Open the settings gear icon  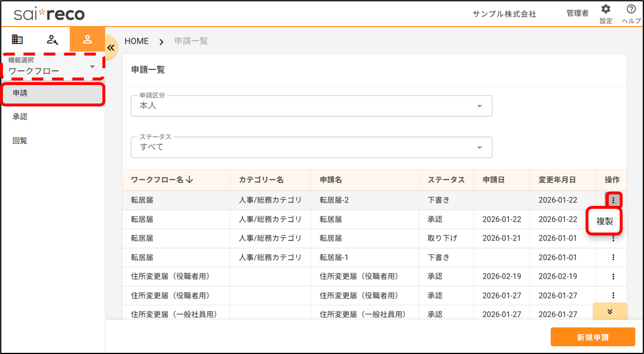click(x=606, y=10)
